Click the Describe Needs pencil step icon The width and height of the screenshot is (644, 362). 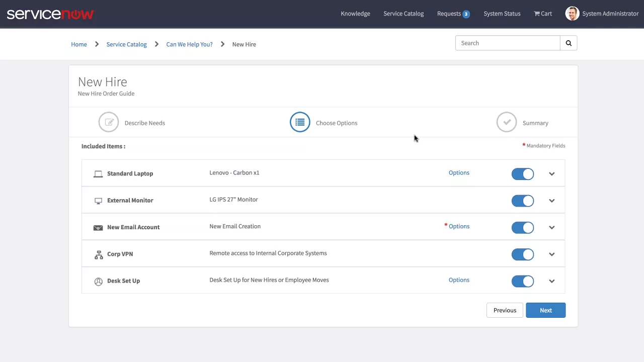(109, 122)
